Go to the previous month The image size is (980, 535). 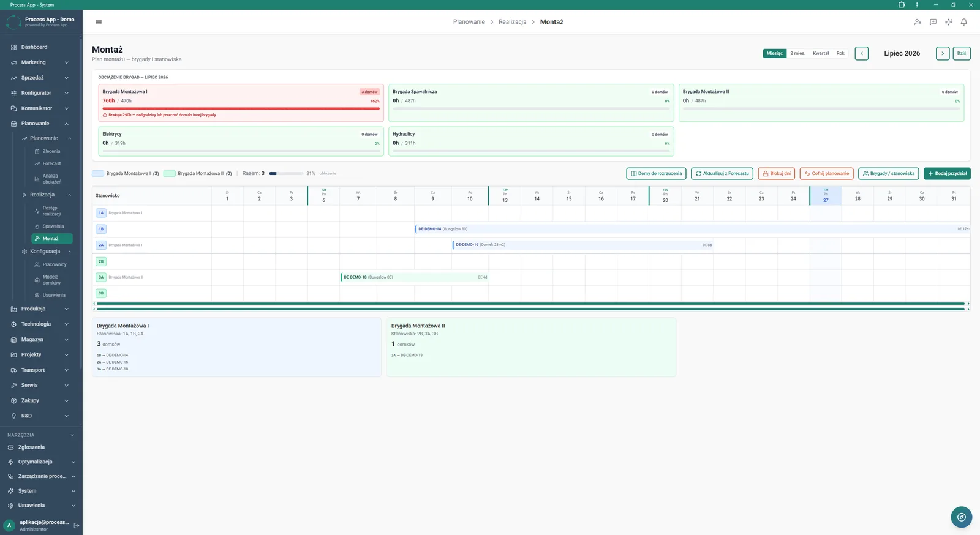[x=862, y=53]
